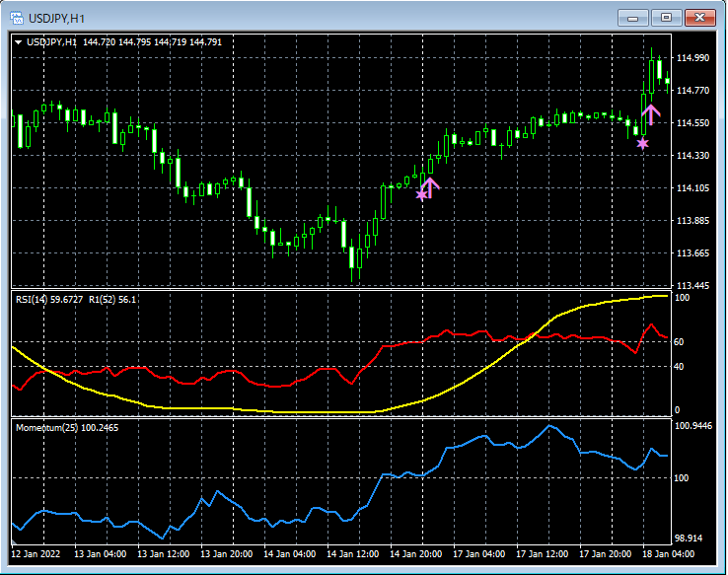The width and height of the screenshot is (728, 575).
Task: Click the 12 Jan 2022 time label
Action: (x=36, y=554)
